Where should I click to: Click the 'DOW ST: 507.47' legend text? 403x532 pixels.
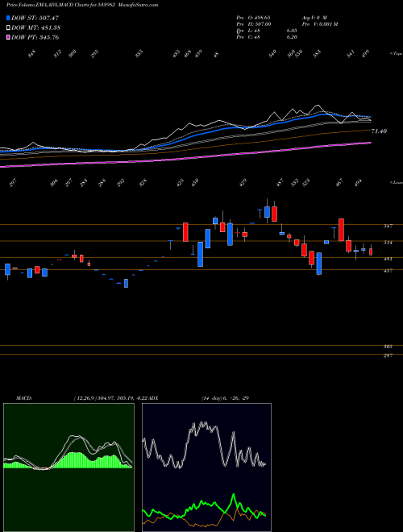pyautogui.click(x=35, y=18)
